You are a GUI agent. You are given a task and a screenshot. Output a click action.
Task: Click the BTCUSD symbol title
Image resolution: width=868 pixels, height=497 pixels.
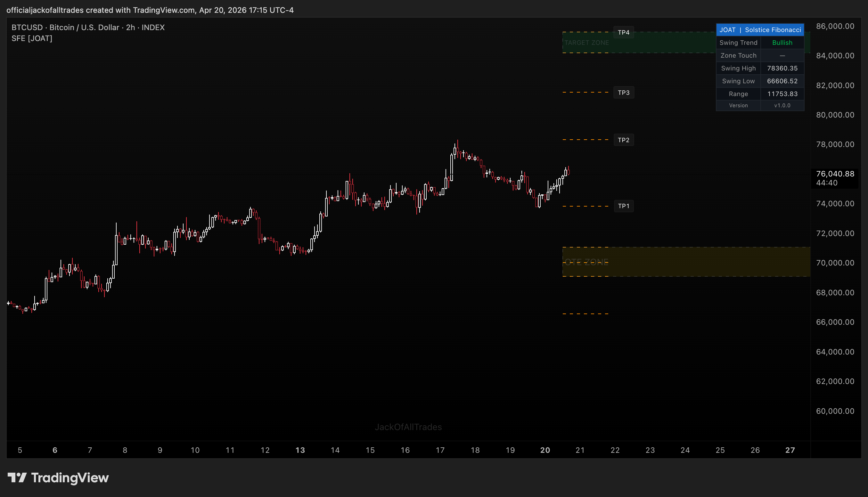tap(88, 27)
